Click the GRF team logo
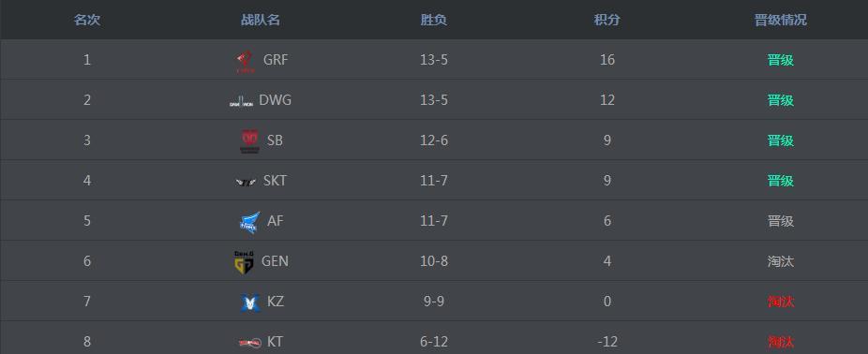Viewport: 868px width, 354px height. [244, 62]
